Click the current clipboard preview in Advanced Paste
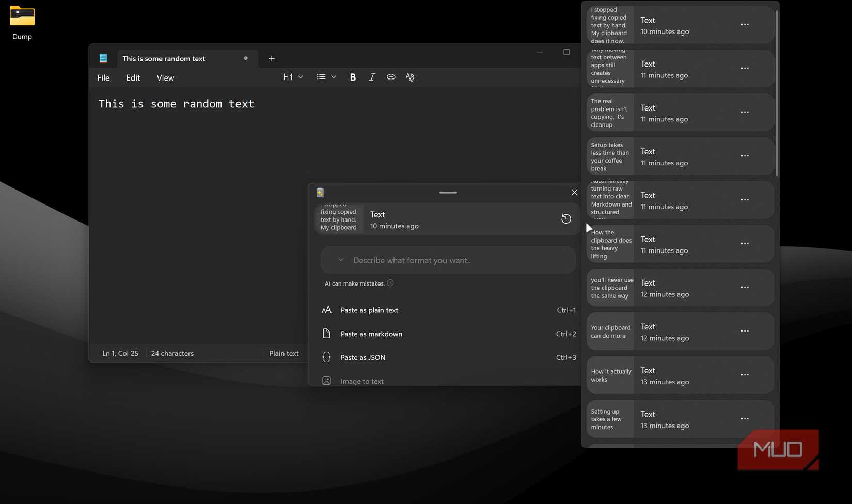 447,219
